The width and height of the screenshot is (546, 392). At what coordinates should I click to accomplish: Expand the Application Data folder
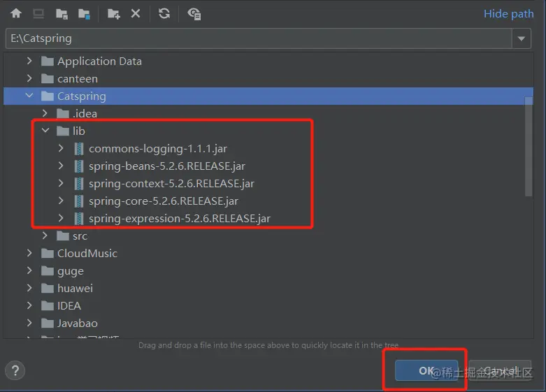pyautogui.click(x=29, y=61)
